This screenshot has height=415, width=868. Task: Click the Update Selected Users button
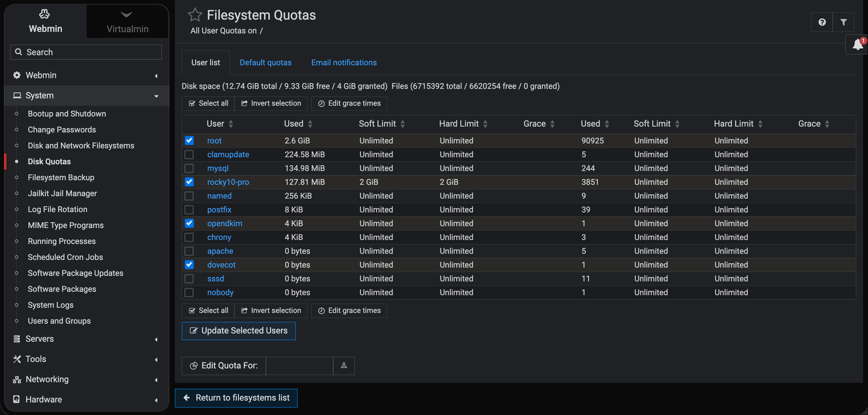pyautogui.click(x=239, y=331)
